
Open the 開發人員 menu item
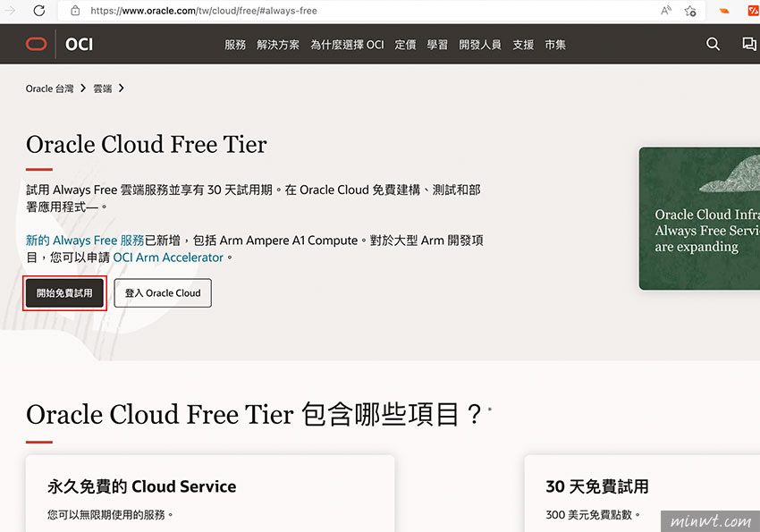click(x=480, y=45)
